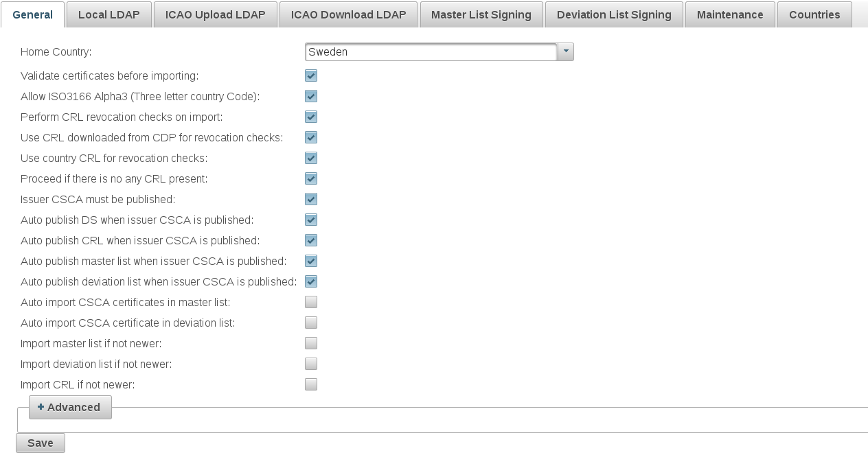Enable Auto import CSCA certificates in master list
The width and height of the screenshot is (868, 466).
[x=311, y=302]
